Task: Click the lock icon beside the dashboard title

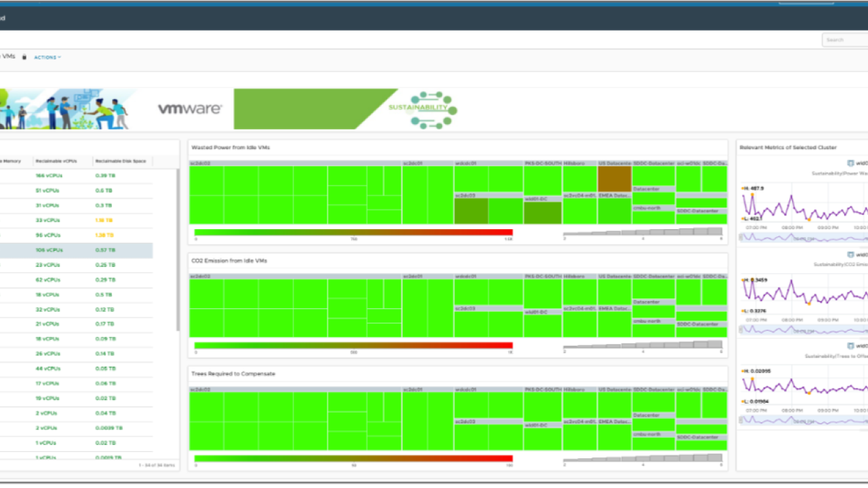Action: click(24, 57)
